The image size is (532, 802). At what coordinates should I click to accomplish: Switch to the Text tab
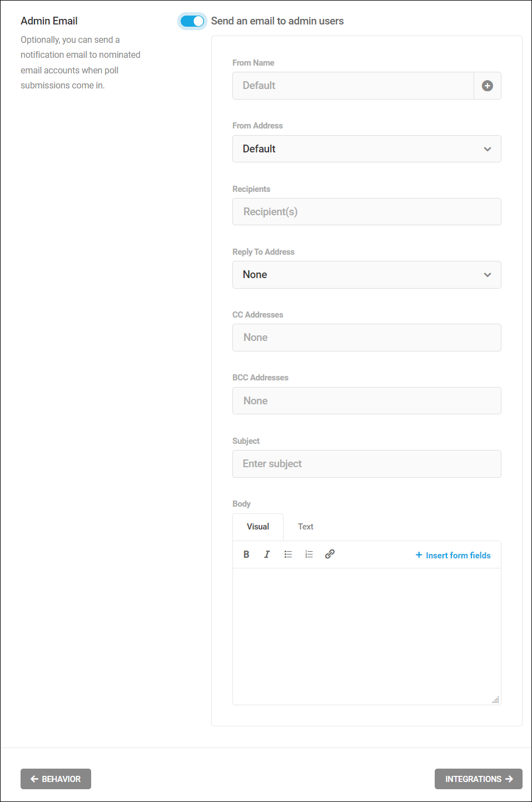pyautogui.click(x=305, y=527)
